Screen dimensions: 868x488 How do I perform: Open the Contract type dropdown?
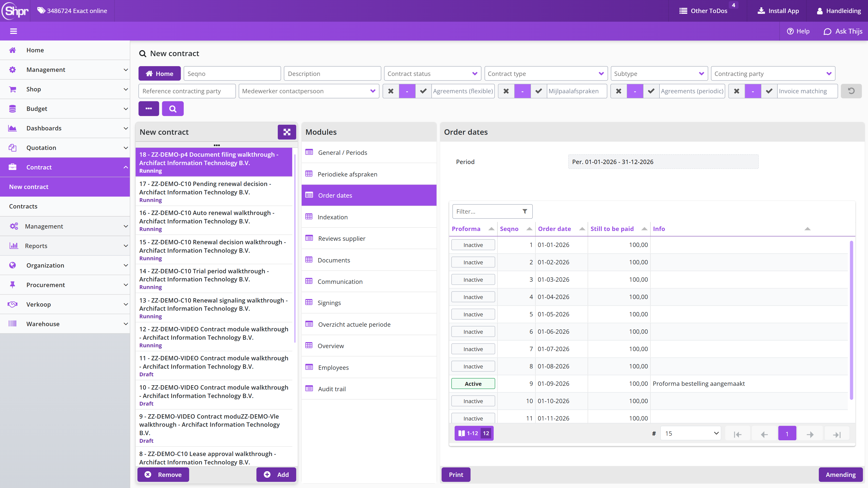tap(546, 73)
